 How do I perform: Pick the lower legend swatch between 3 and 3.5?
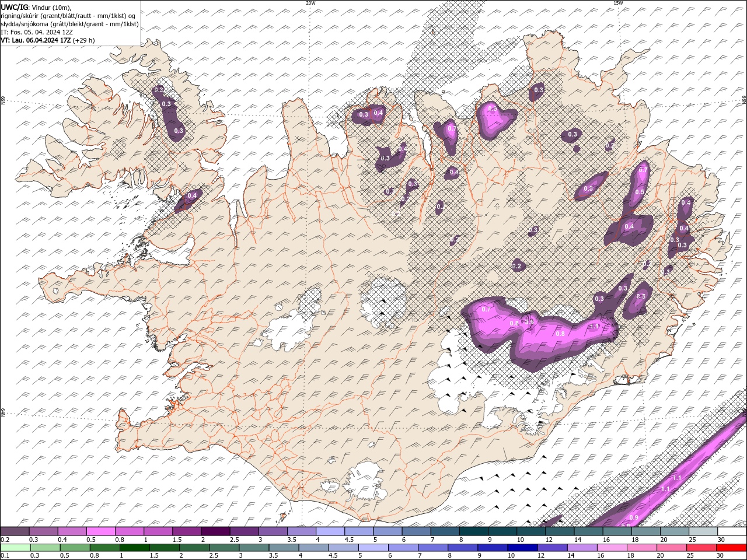[254, 548]
